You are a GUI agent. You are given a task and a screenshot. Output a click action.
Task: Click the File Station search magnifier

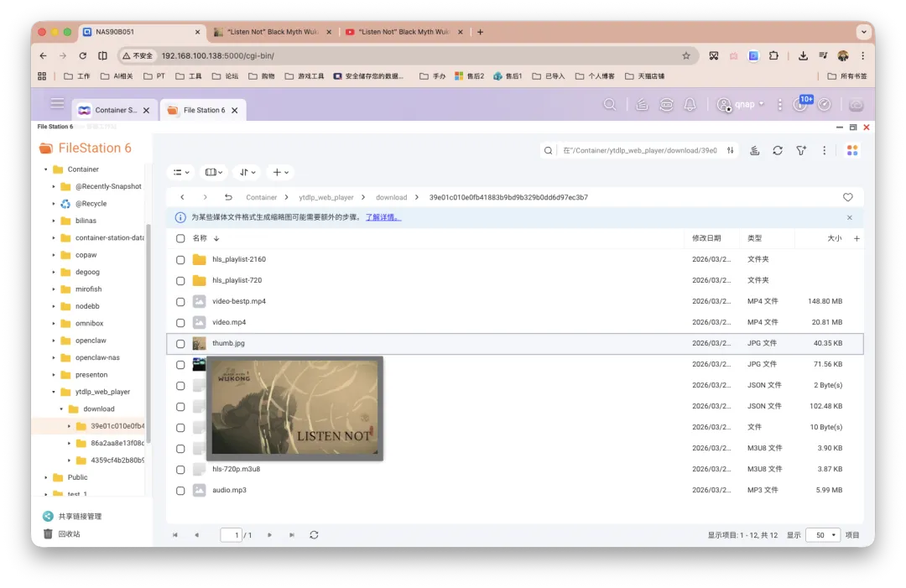(x=549, y=151)
